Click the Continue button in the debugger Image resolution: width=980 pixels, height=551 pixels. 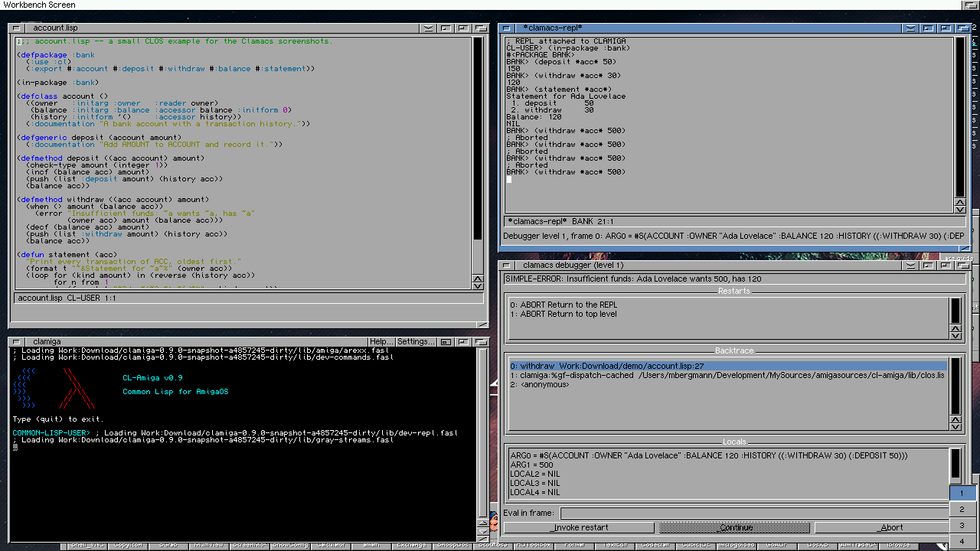click(x=734, y=527)
